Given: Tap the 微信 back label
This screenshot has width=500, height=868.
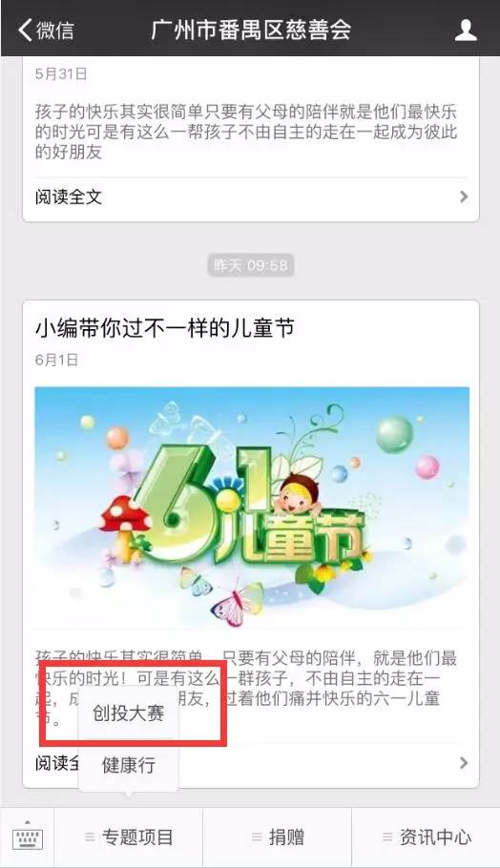Looking at the screenshot, I should [x=54, y=30].
